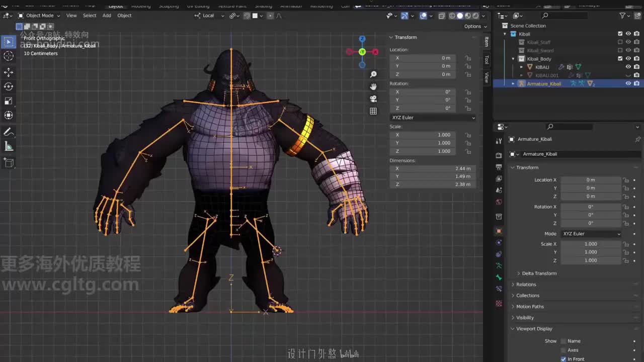644x362 pixels.
Task: Click the zoom magnifier viewport icon
Action: 373,74
